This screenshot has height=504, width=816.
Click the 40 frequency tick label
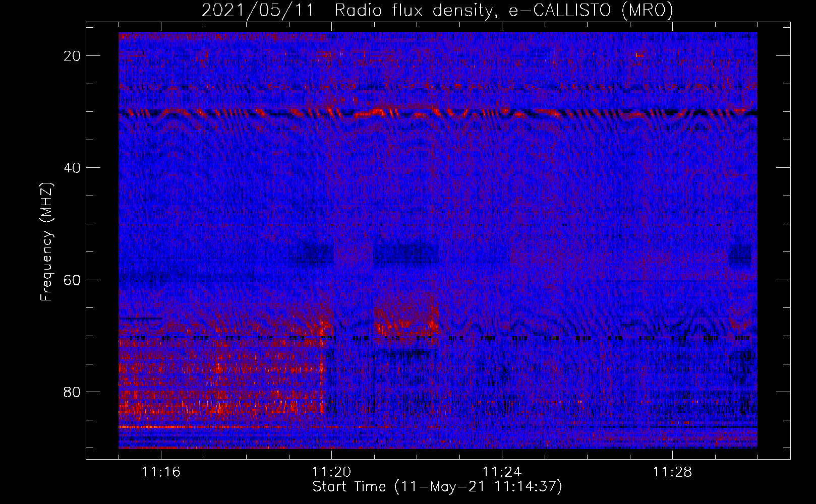click(72, 168)
